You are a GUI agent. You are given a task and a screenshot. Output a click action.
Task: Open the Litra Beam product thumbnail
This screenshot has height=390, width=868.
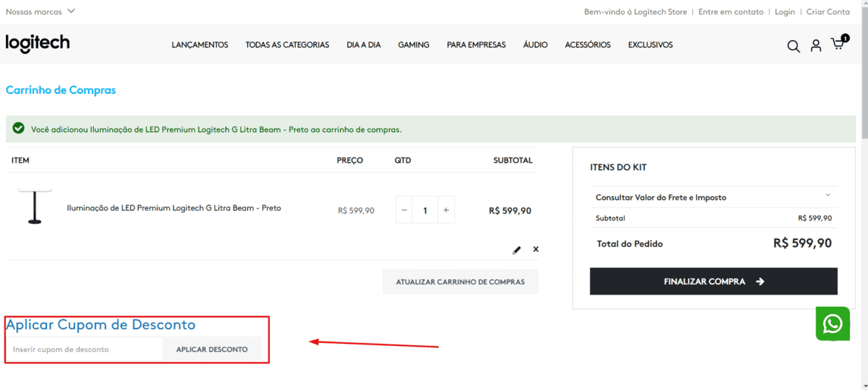coord(35,206)
